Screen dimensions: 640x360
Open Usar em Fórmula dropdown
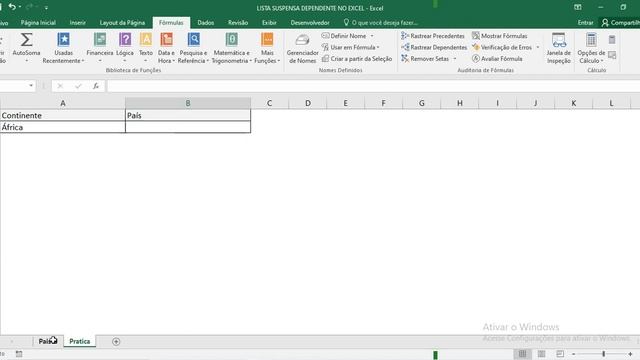(350, 47)
